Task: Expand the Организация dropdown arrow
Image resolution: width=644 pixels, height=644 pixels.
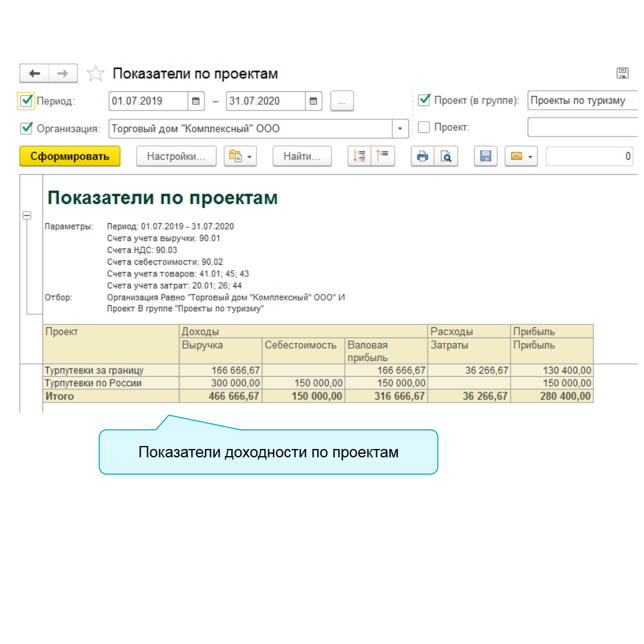Action: (400, 129)
